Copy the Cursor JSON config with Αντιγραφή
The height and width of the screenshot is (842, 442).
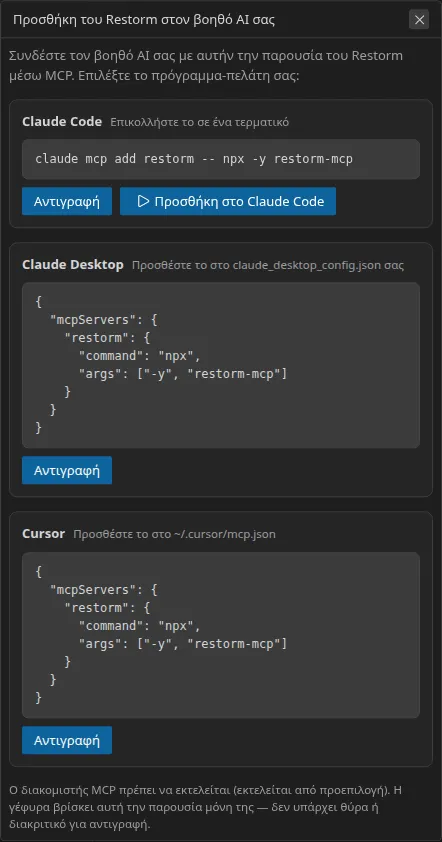[x=67, y=741]
